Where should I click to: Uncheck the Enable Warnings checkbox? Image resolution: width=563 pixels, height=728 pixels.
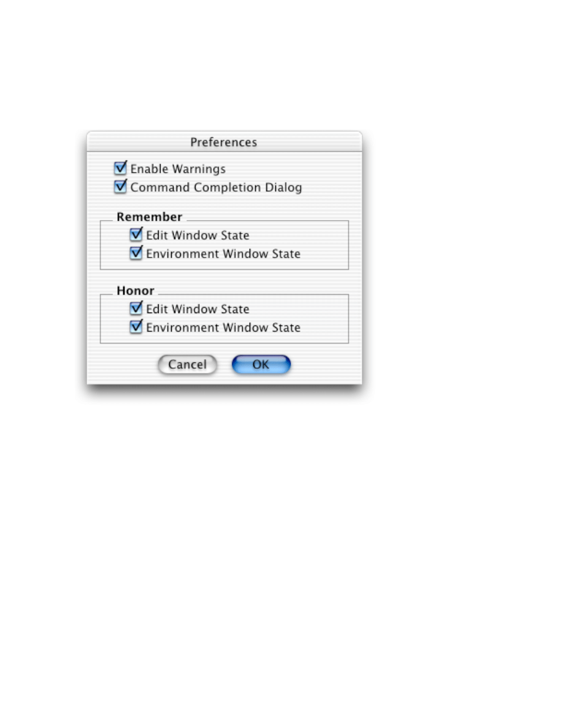tap(120, 168)
